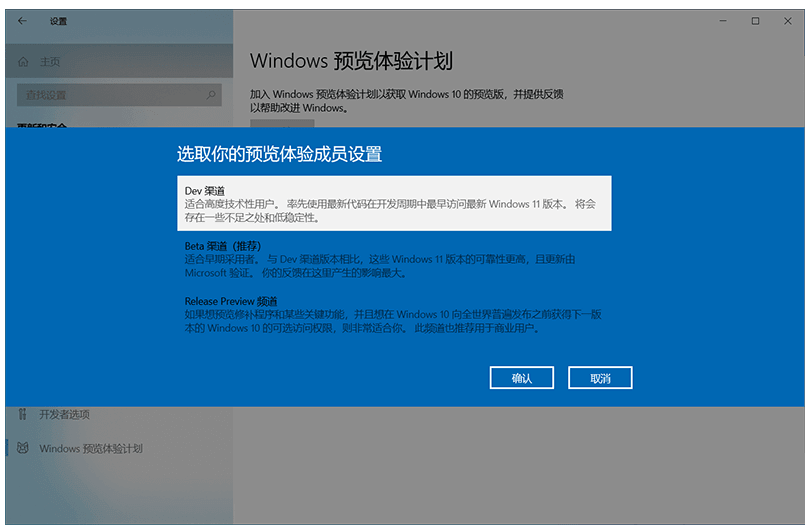Click the Home (主页) house icon
Screen dimensions: 811x530
coord(23,62)
